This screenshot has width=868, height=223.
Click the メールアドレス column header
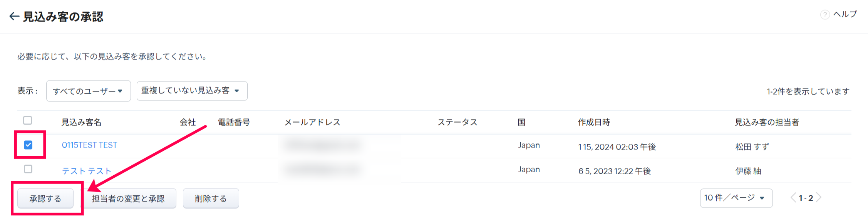tap(312, 122)
